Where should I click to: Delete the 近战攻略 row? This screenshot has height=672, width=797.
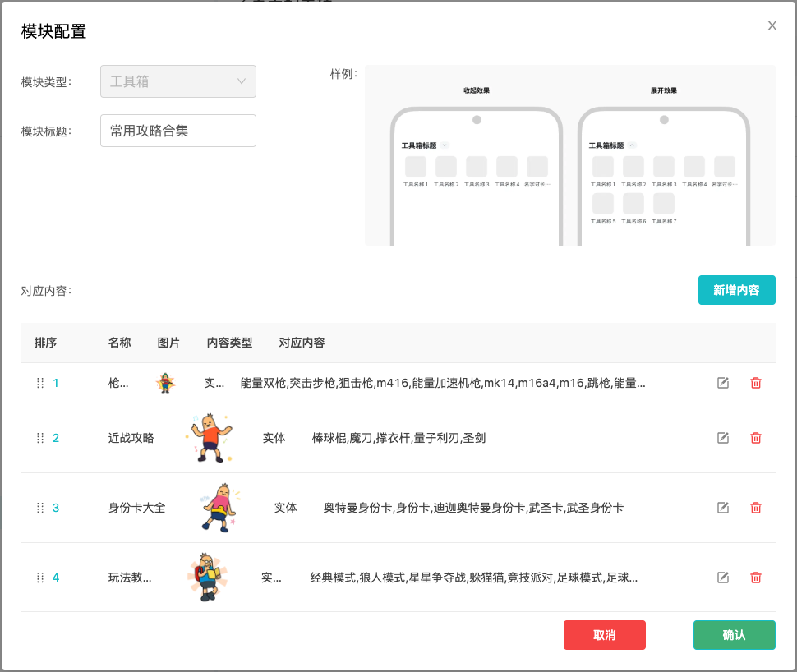(756, 438)
